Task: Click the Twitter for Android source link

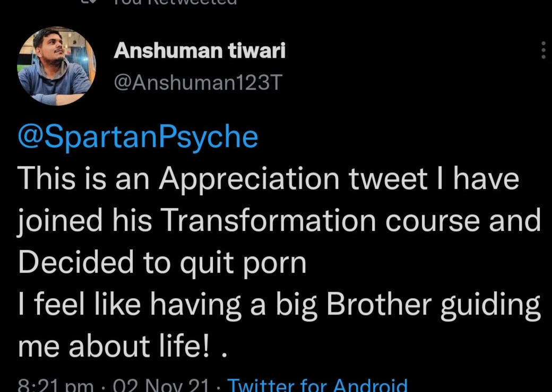Action: (x=317, y=385)
